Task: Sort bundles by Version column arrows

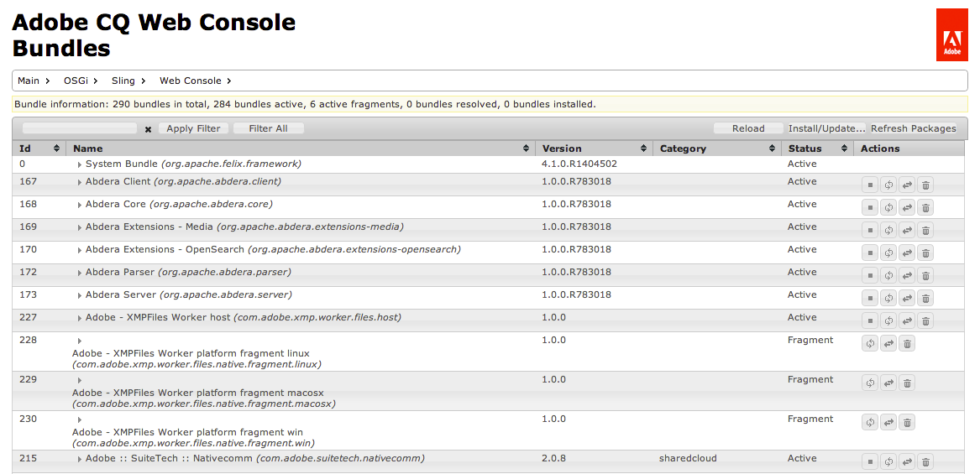Action: [643, 148]
